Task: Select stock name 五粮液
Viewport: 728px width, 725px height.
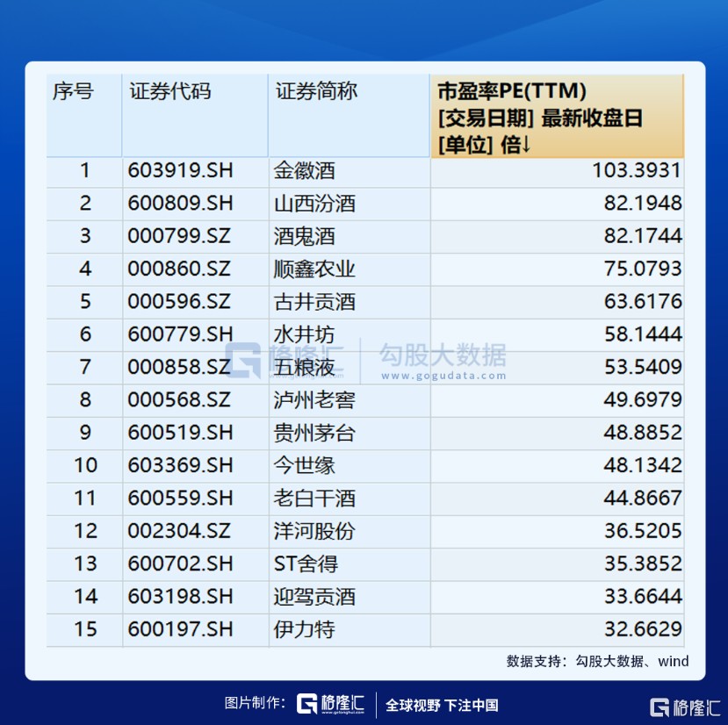Action: tap(304, 368)
